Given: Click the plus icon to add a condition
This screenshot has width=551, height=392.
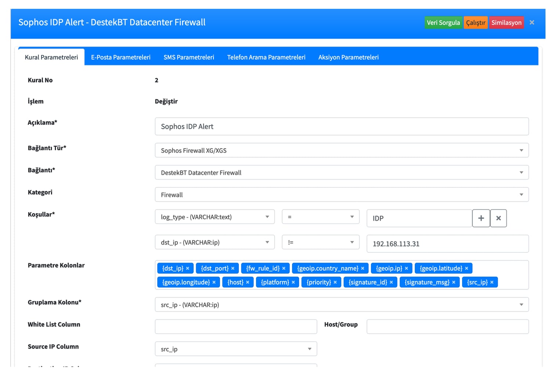Looking at the screenshot, I should [x=481, y=218].
